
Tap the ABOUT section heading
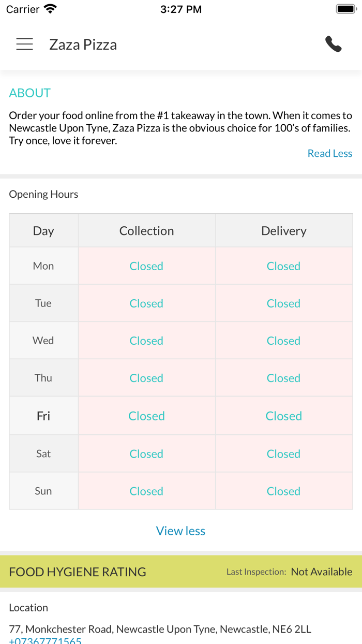pos(30,93)
